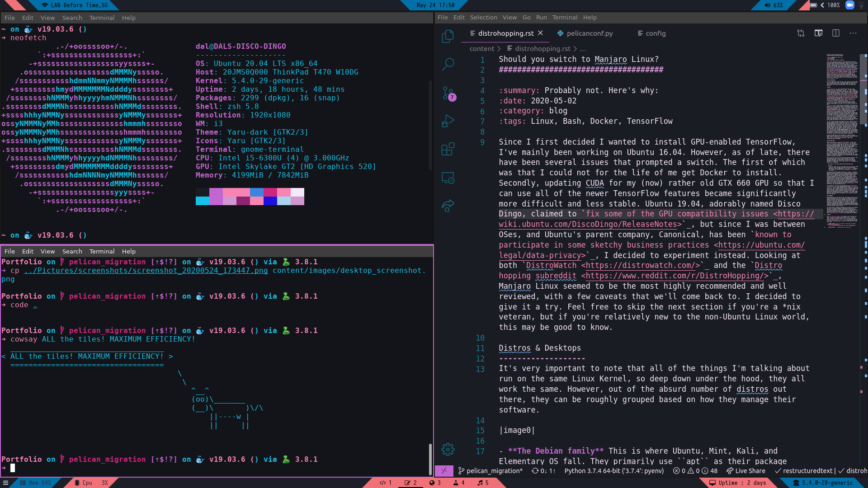This screenshot has width=868, height=488.
Task: Switch to the config tab
Action: [651, 33]
